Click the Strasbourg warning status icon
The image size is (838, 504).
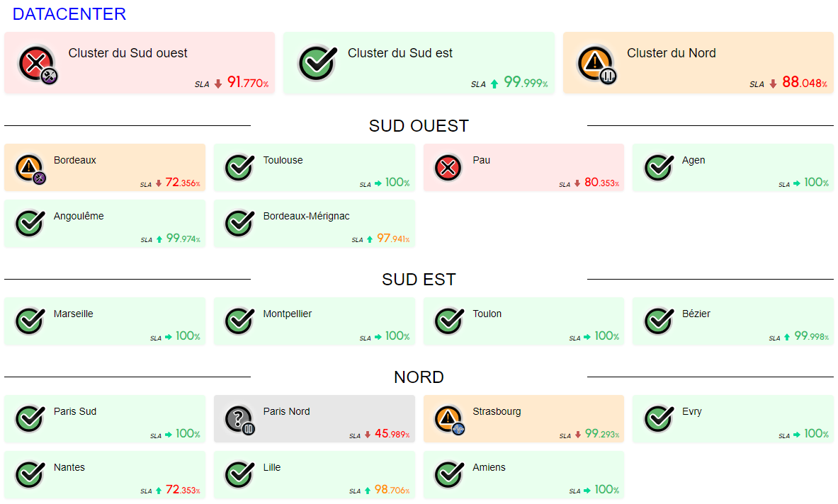(x=448, y=419)
